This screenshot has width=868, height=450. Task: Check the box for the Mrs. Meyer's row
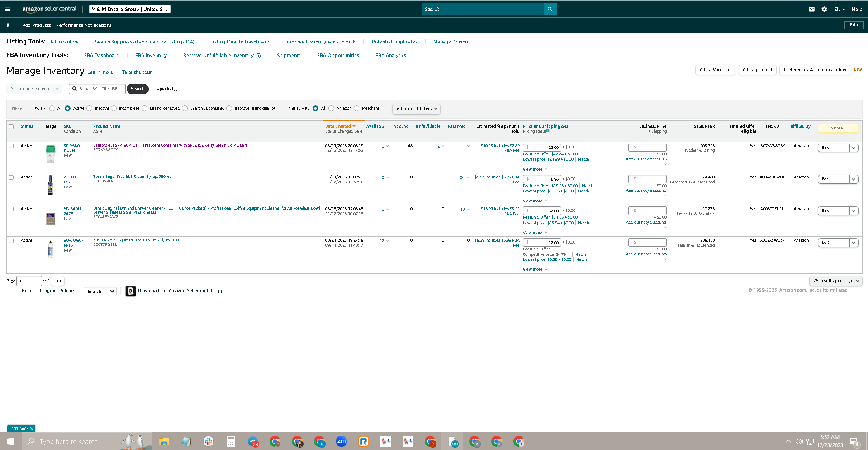(x=11, y=241)
